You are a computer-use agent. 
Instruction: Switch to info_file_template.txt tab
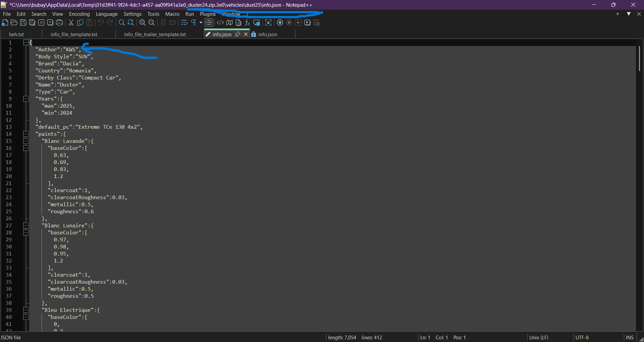(74, 35)
